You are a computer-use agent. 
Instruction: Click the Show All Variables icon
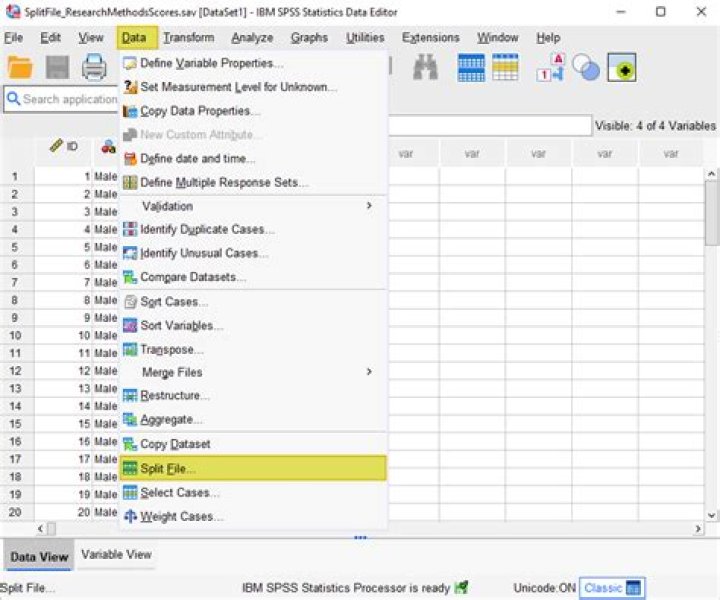click(x=622, y=67)
